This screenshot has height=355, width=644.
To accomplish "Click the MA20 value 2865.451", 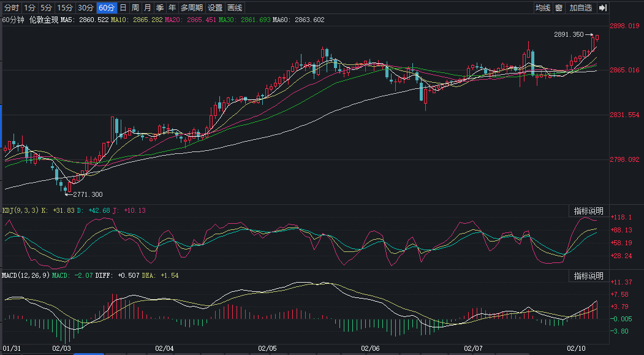I will tap(201, 20).
